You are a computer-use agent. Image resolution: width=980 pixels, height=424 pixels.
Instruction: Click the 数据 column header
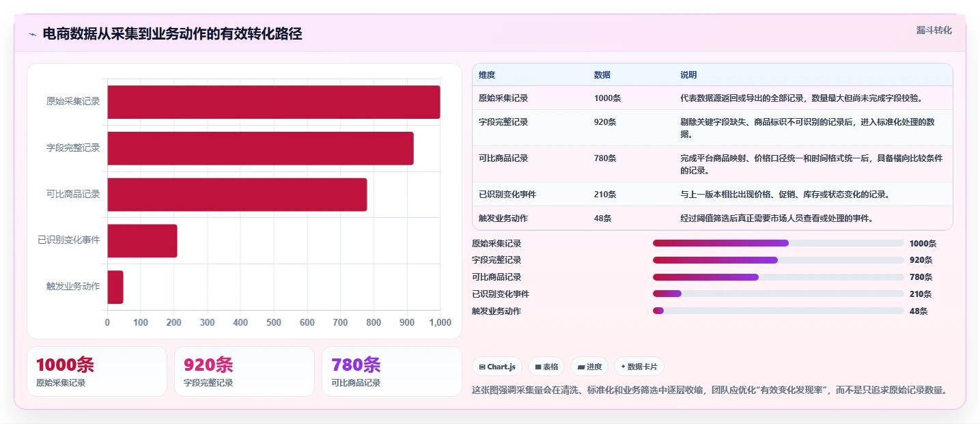[602, 74]
